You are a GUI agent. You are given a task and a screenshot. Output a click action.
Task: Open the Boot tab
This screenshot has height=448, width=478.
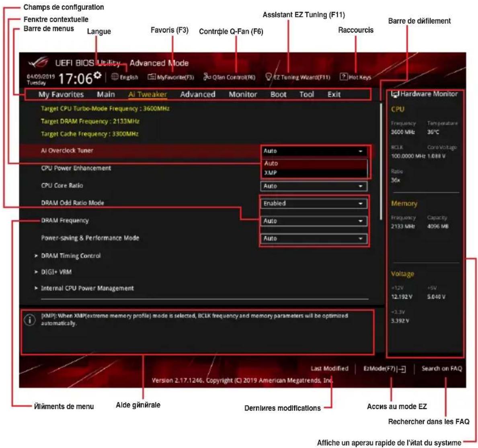pyautogui.click(x=278, y=94)
